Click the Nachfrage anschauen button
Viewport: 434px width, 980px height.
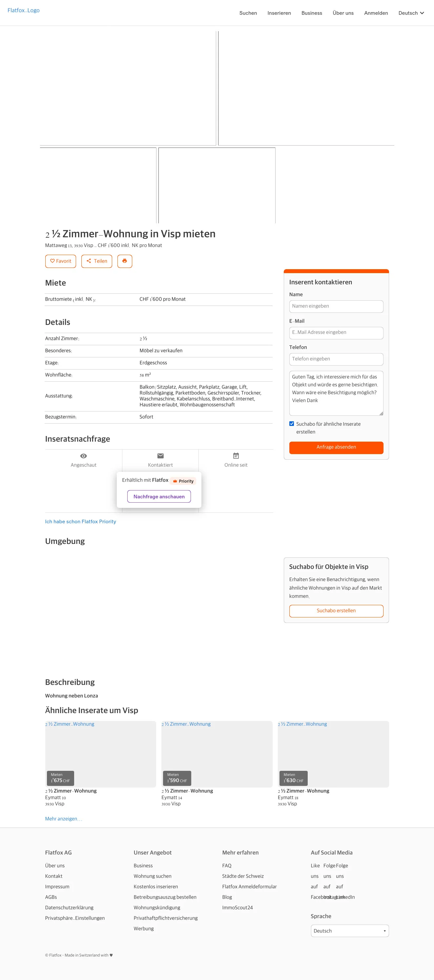(x=159, y=496)
